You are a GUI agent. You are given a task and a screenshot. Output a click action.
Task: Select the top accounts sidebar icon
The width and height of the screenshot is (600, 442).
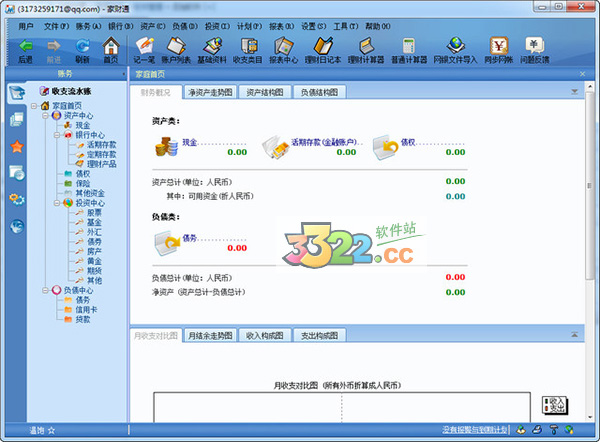point(17,93)
